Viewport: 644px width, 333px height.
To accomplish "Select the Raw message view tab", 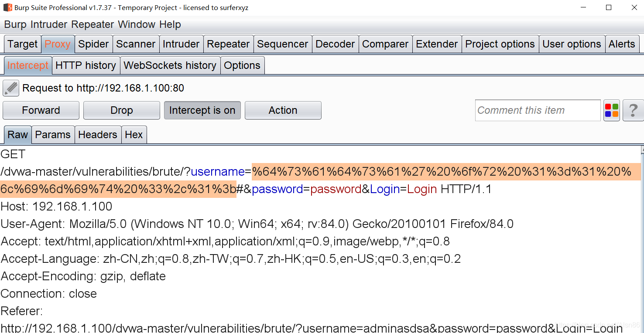I will (17, 135).
